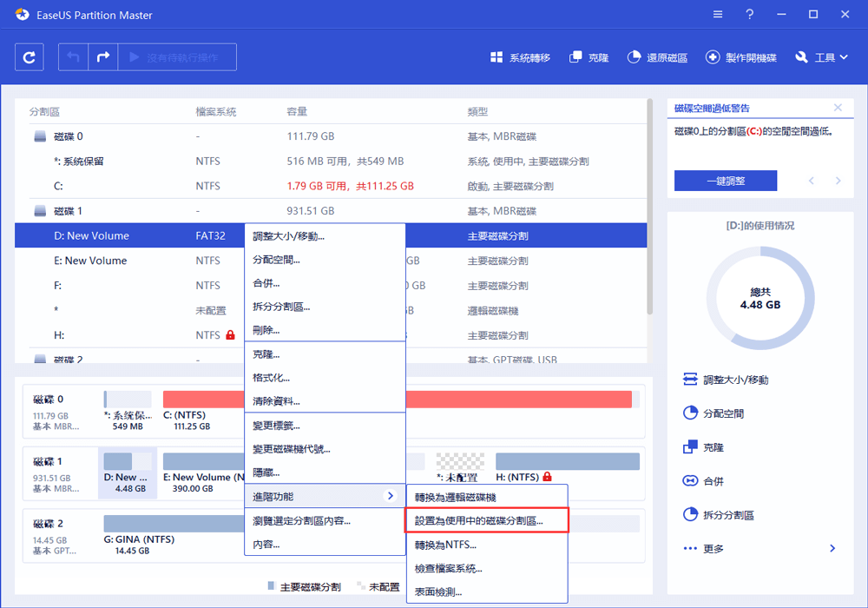Select the *: 系統保留 row in list
Image resolution: width=868 pixels, height=608 pixels.
331,162
